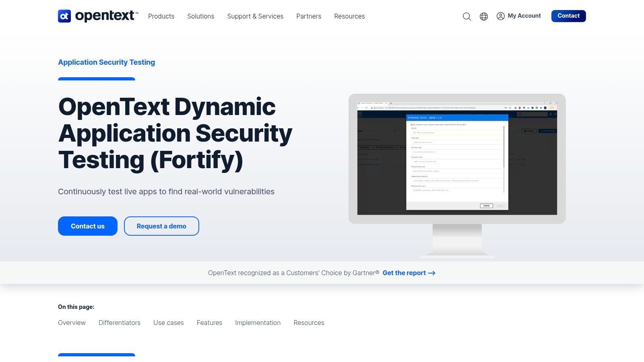Jump to the Implementation section
644x362 pixels.
pyautogui.click(x=258, y=323)
